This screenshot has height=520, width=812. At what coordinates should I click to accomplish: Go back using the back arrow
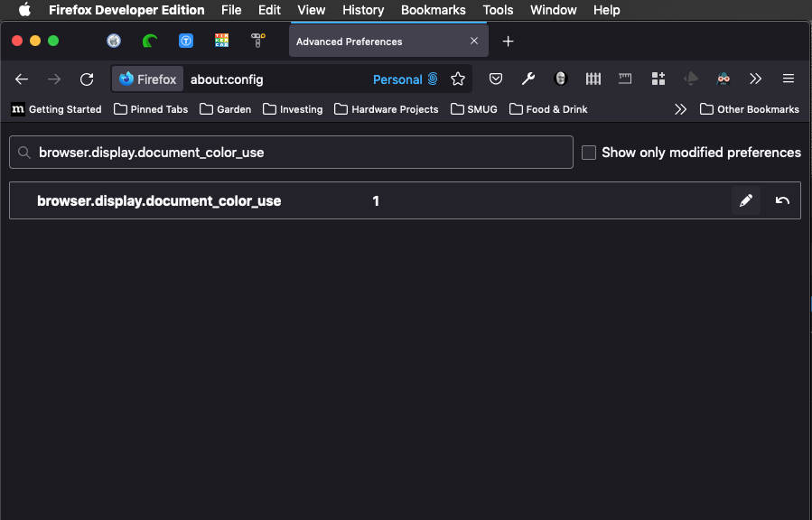pyautogui.click(x=22, y=79)
